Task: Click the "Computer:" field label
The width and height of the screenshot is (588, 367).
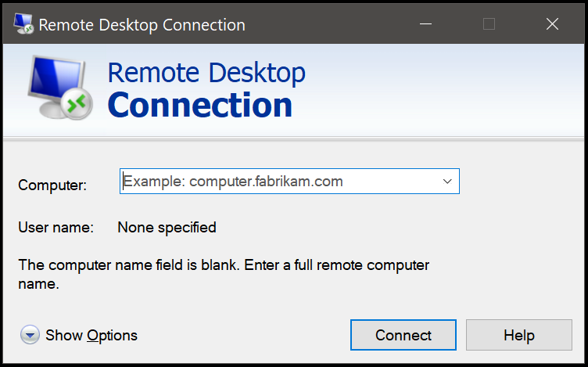Action: coord(52,185)
